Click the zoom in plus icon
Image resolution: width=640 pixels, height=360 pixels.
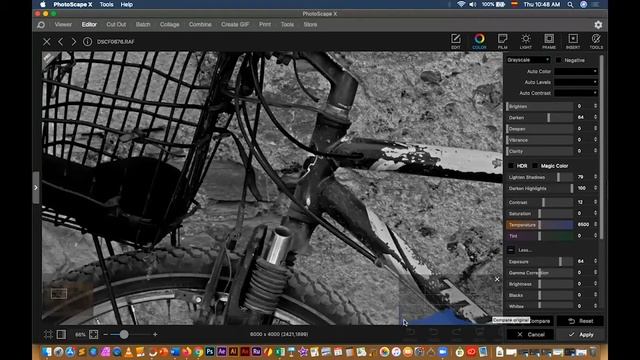point(155,334)
